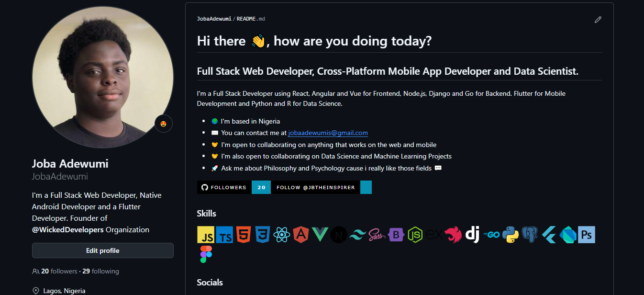Click the Figma logo icon
This screenshot has width=644, height=295.
click(x=206, y=254)
